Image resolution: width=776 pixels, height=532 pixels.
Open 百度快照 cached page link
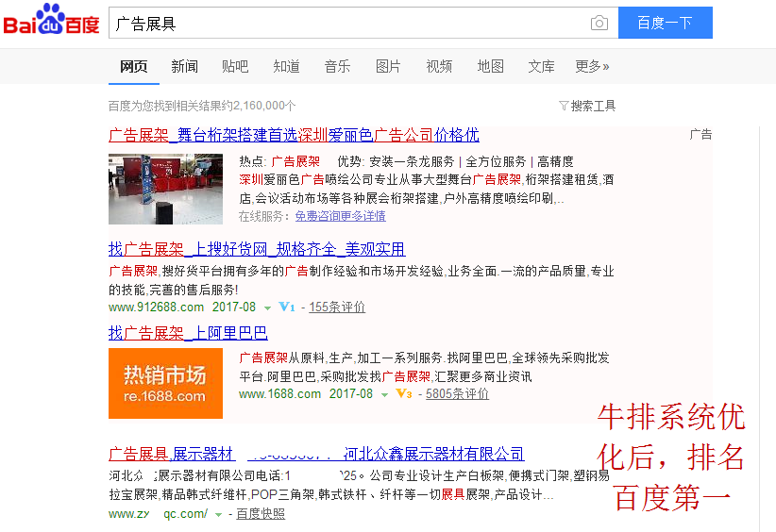point(261,514)
